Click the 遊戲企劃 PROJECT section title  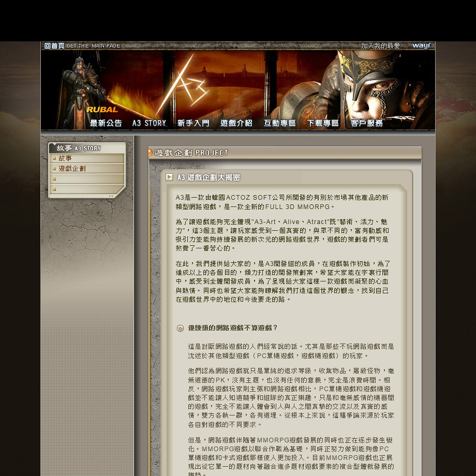point(191,153)
